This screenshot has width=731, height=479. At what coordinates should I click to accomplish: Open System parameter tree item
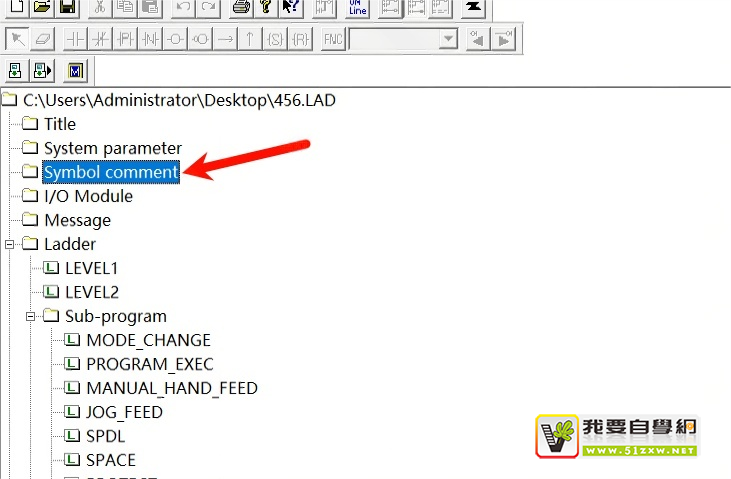point(112,148)
